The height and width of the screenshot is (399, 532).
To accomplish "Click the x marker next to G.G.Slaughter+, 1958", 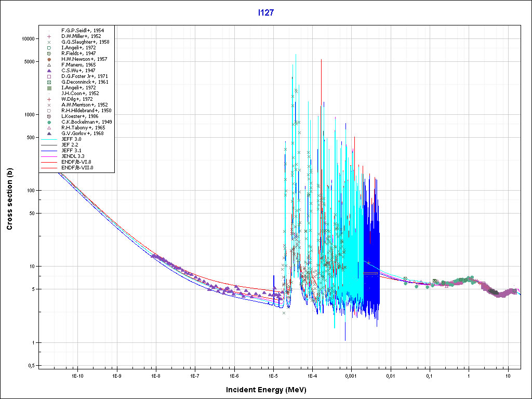I will pyautogui.click(x=48, y=42).
